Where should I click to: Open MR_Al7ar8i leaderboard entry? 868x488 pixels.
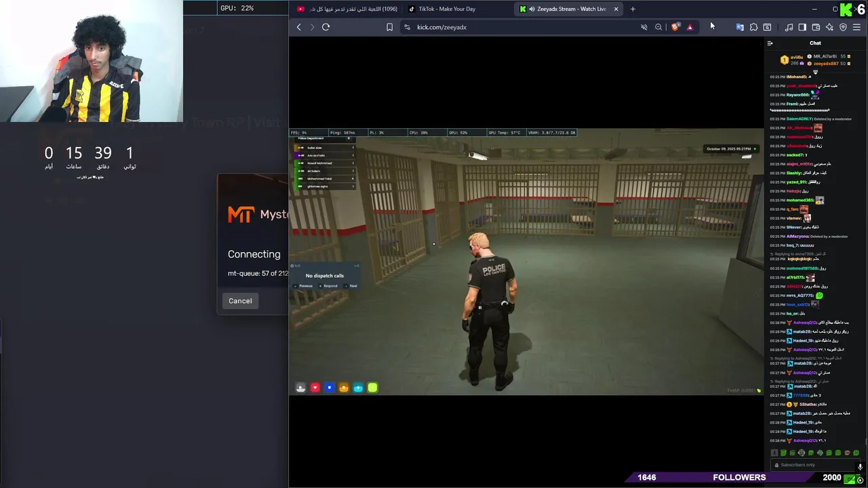point(828,56)
